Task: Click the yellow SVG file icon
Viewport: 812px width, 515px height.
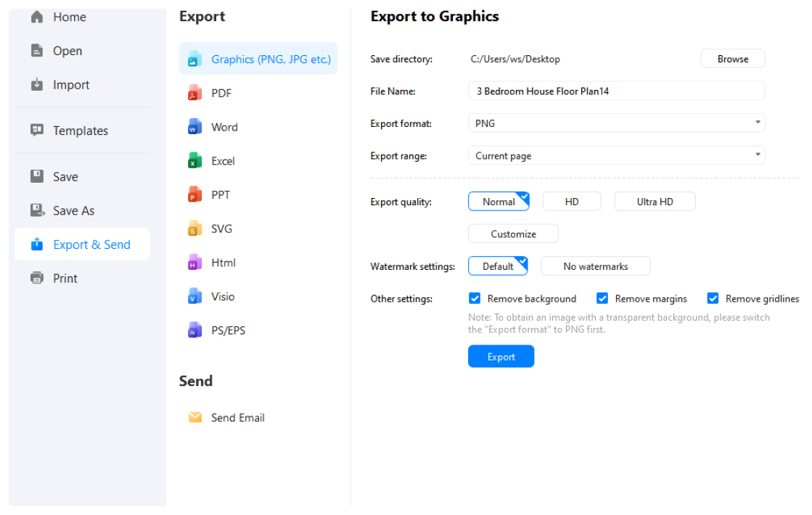Action: click(x=194, y=228)
